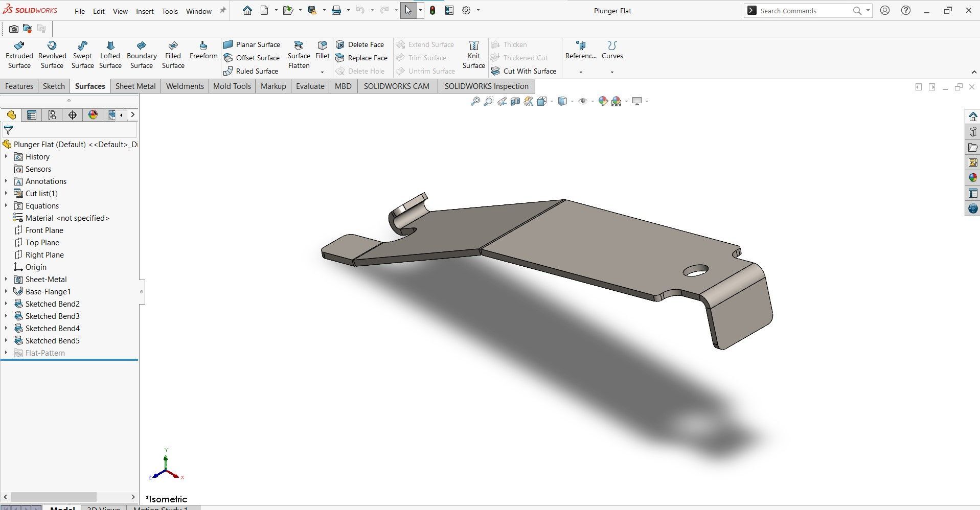Open SOLIDWORKS Resources home in task pane
The image size is (980, 510).
tap(973, 116)
